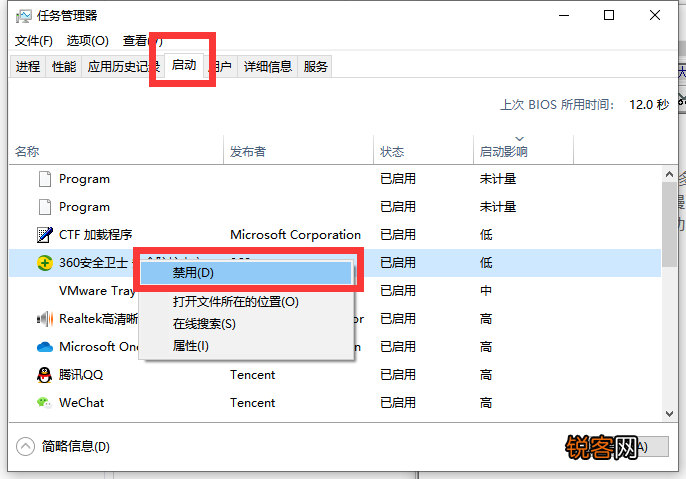The height and width of the screenshot is (479, 686).
Task: Switch to the 性能 tab
Action: tap(64, 66)
